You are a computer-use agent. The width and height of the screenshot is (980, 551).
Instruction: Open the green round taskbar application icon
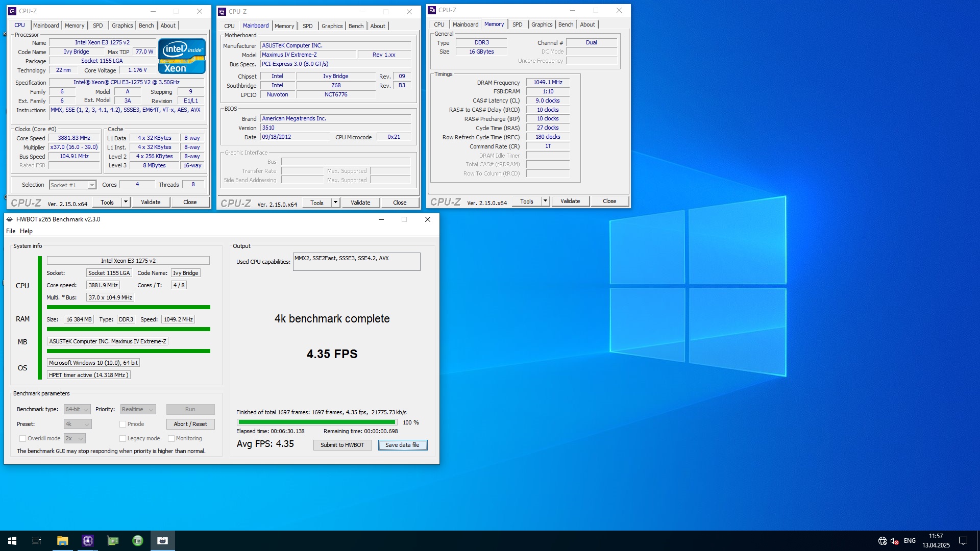click(x=138, y=541)
